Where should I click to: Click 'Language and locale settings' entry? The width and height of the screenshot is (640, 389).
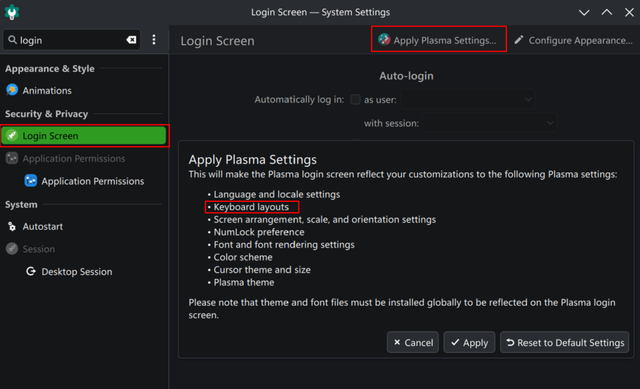pos(277,194)
